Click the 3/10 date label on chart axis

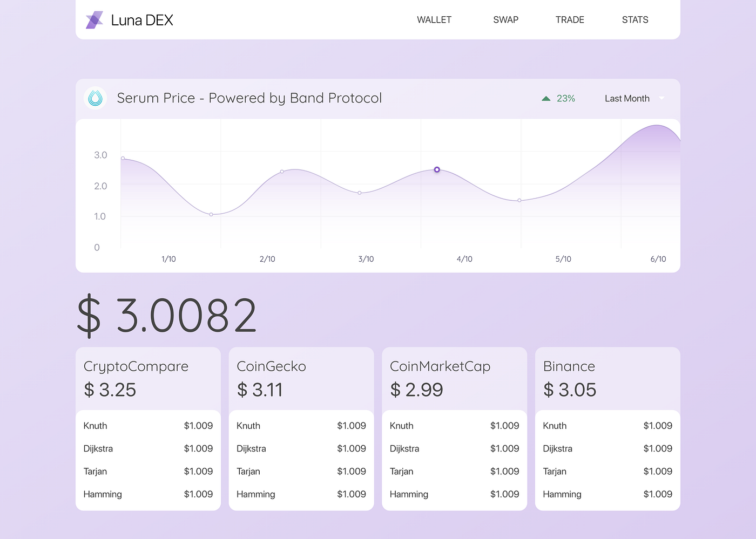point(366,259)
